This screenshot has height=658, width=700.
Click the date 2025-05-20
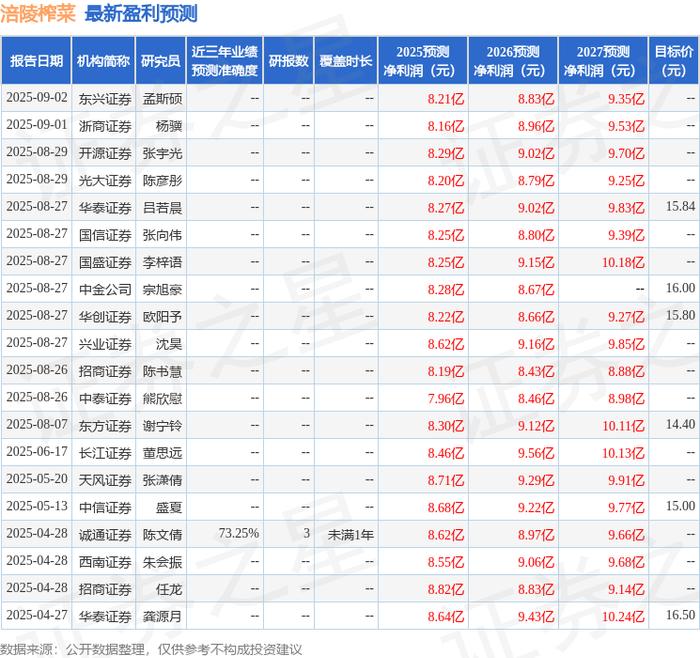37,479
